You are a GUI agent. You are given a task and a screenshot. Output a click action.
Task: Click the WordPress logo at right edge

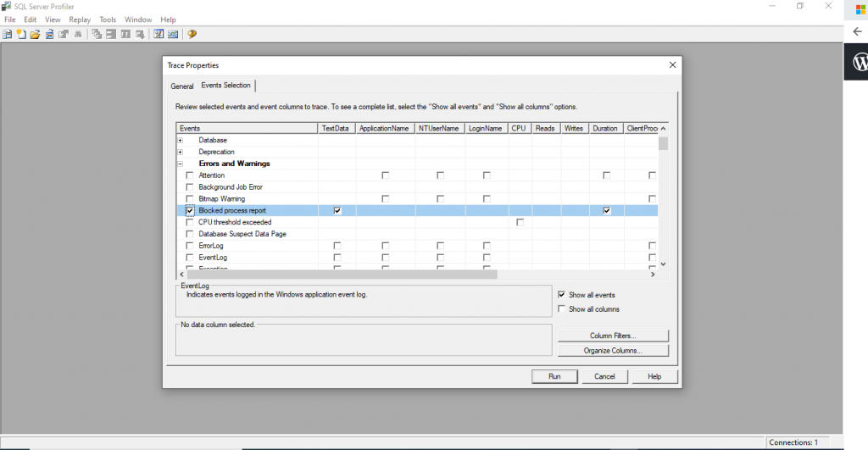[x=860, y=61]
